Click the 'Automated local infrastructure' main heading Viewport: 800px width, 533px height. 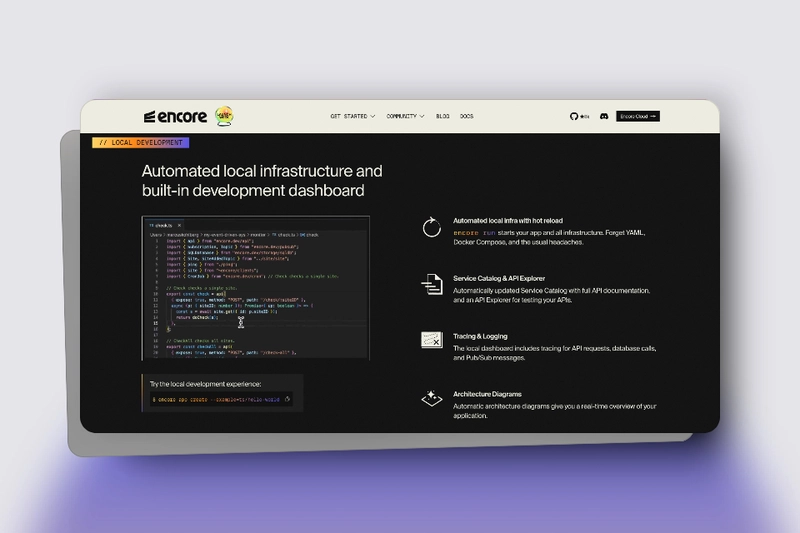[x=262, y=181]
